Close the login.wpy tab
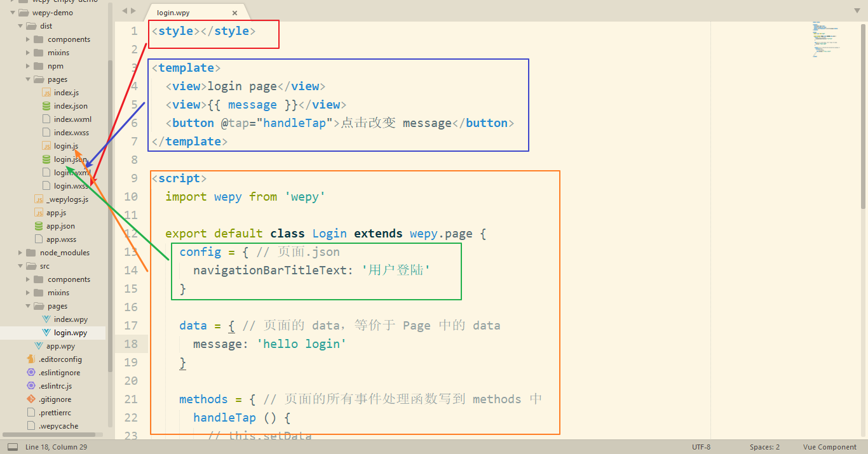 [x=234, y=13]
